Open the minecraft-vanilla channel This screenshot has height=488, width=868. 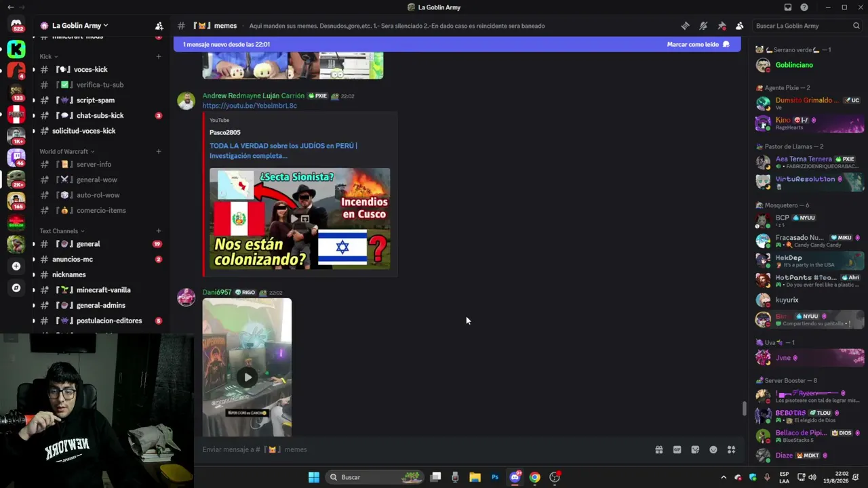pyautogui.click(x=100, y=290)
